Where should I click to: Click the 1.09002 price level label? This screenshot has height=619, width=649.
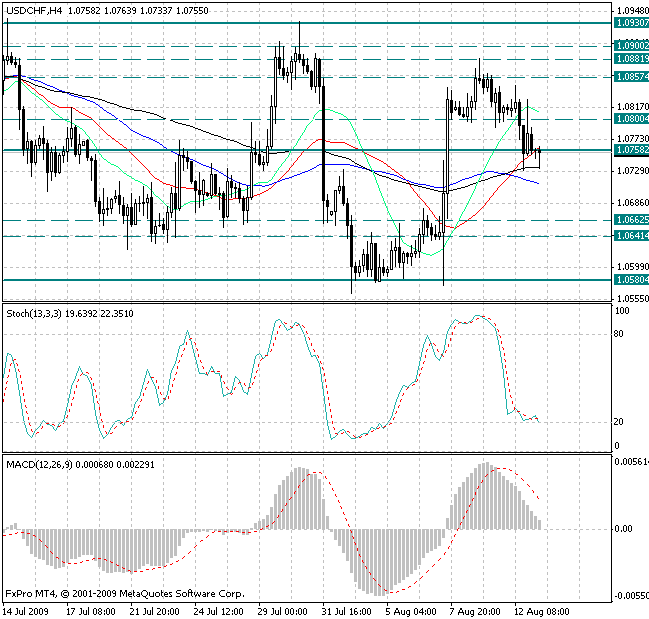[x=630, y=46]
